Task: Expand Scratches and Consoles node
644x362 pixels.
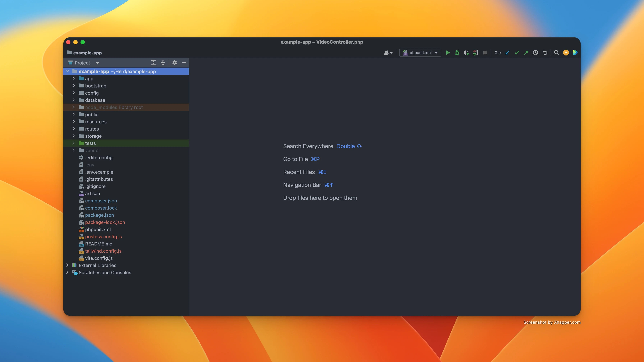Action: click(67, 272)
